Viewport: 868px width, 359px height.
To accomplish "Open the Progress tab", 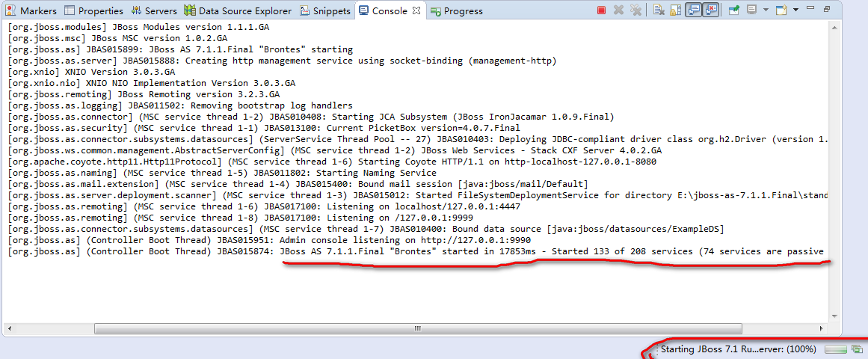I will click(456, 10).
